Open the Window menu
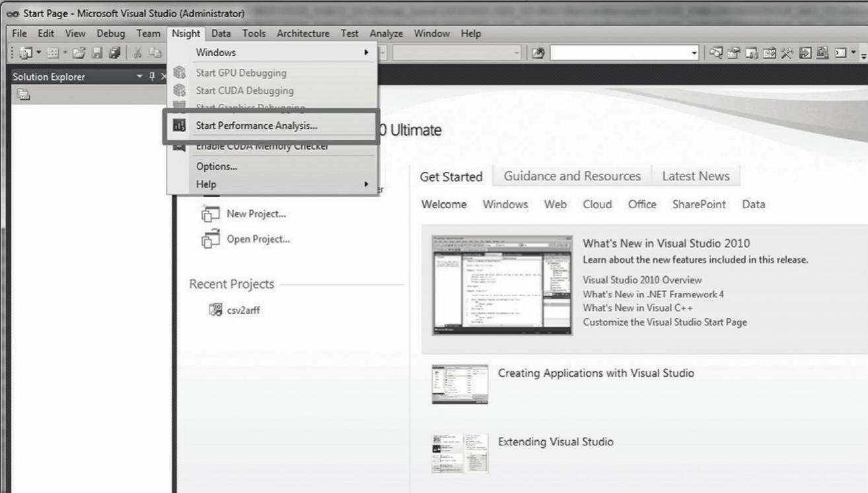This screenshot has width=868, height=493. [432, 34]
